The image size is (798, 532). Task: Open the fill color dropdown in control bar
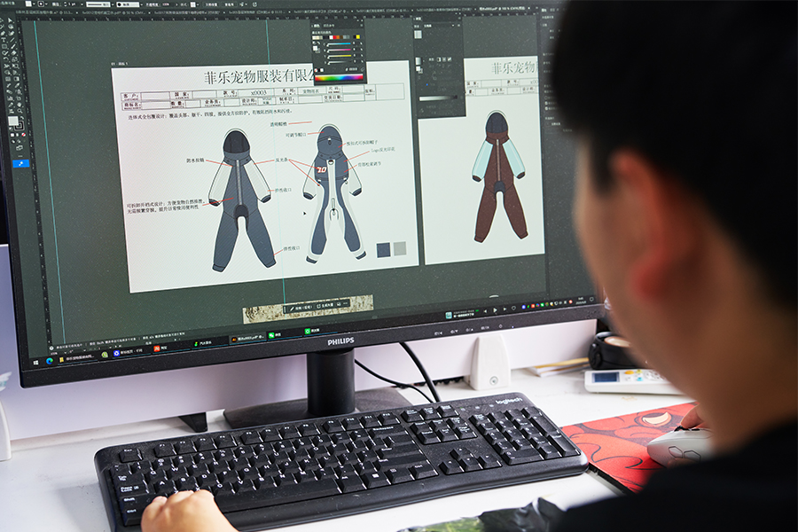tap(34, 4)
